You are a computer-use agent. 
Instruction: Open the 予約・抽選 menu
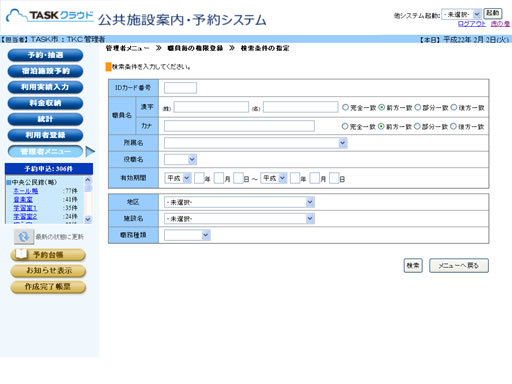[x=45, y=55]
